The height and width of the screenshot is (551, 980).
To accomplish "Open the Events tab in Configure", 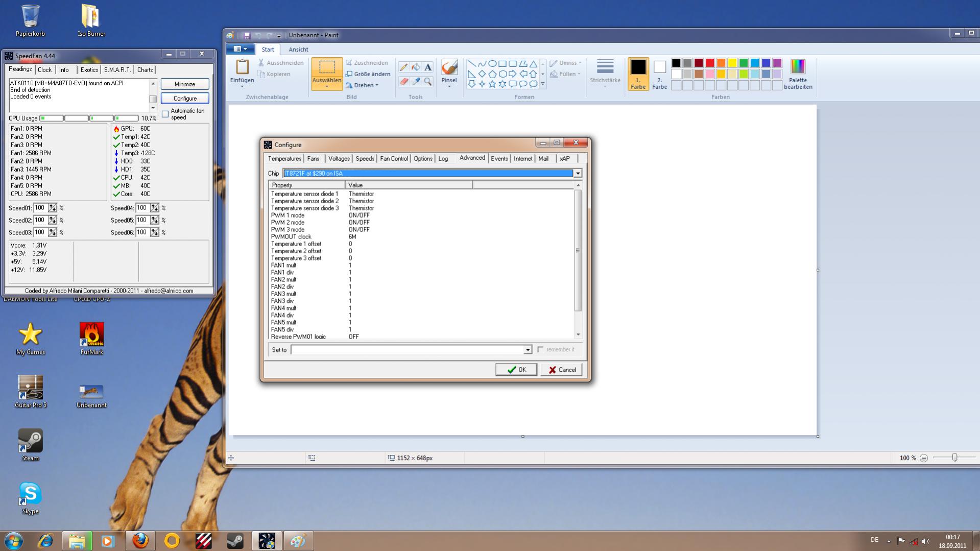I will (x=499, y=159).
